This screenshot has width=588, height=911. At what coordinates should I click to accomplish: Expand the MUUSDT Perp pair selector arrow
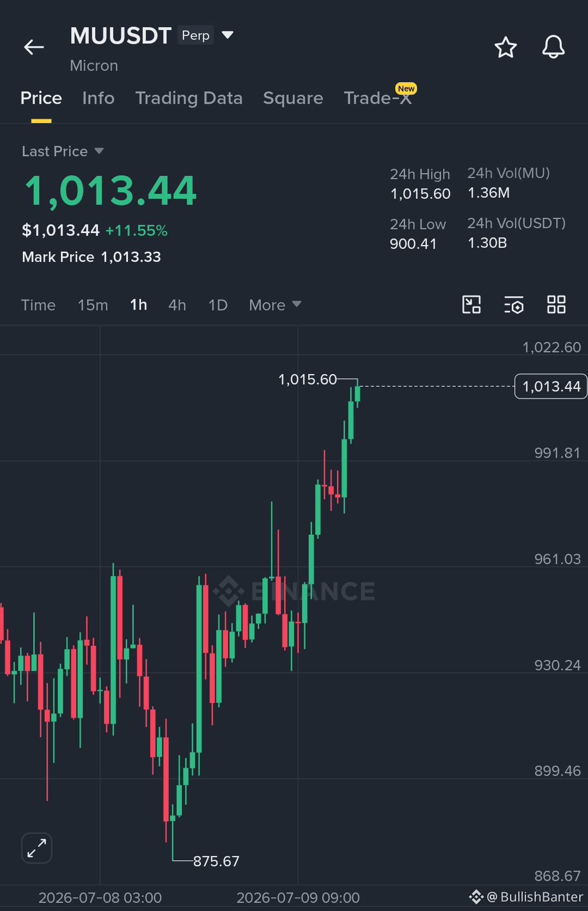click(228, 35)
